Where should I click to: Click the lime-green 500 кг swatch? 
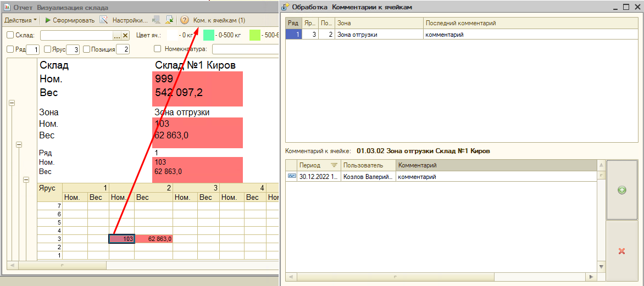coord(256,35)
